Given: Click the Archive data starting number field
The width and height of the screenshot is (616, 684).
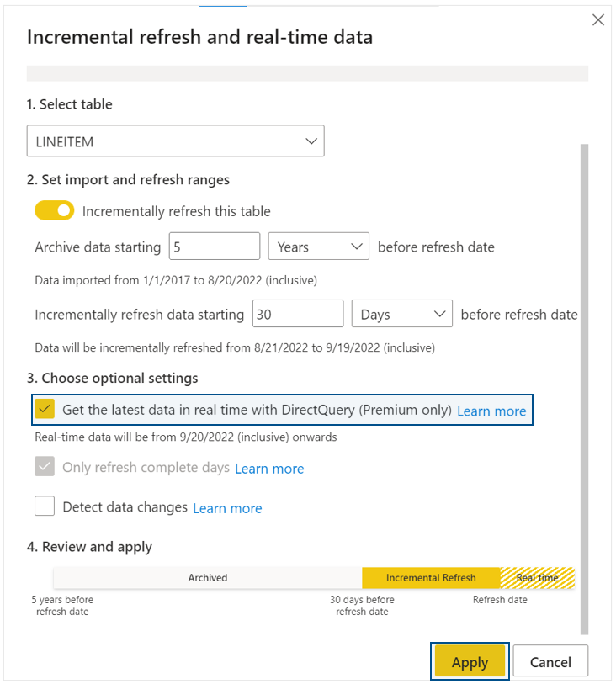Looking at the screenshot, I should coord(215,247).
